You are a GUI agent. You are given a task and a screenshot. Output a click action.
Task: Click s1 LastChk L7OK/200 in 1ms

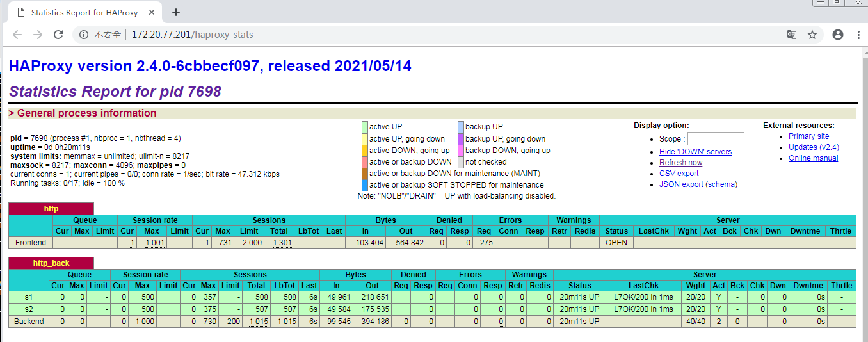pos(643,297)
